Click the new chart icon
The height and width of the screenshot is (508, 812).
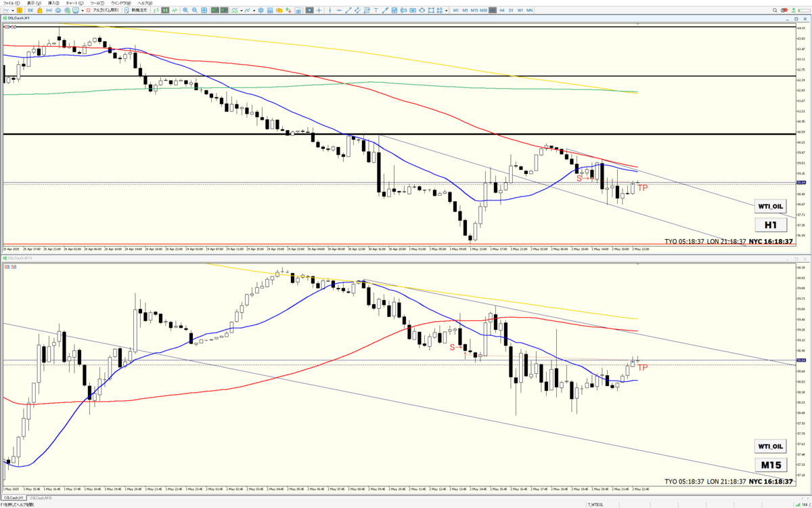6,10
